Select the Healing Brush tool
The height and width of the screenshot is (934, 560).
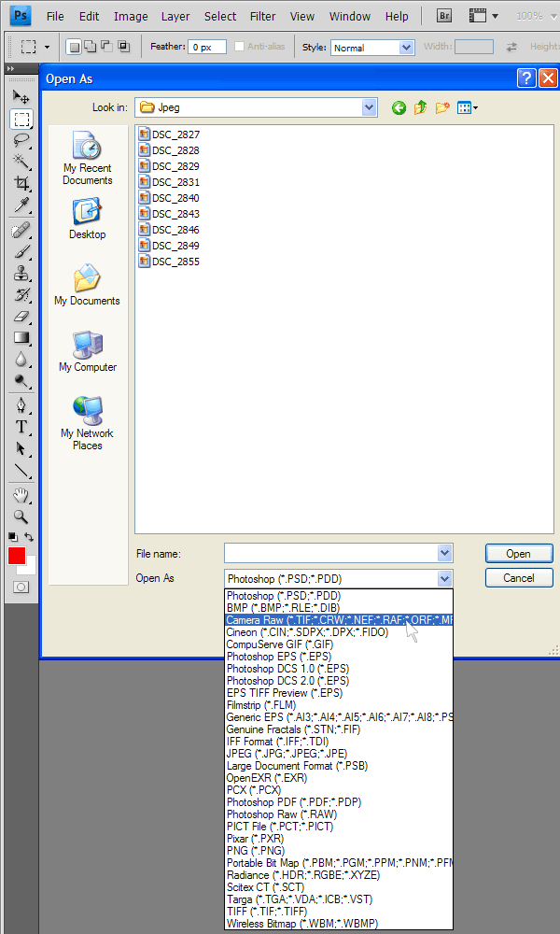pyautogui.click(x=21, y=231)
